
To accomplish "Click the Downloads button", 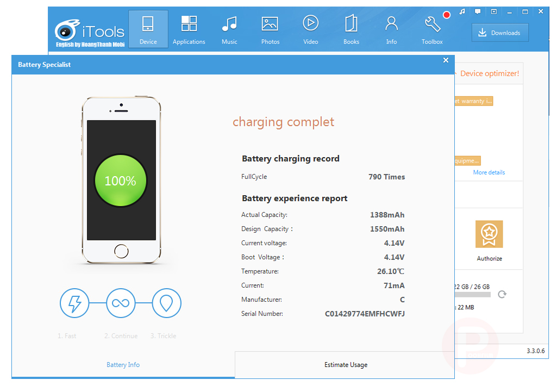I will [500, 33].
